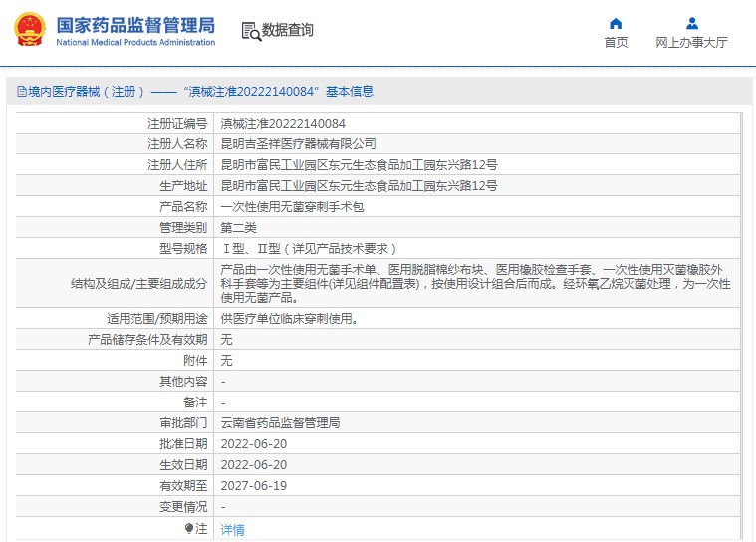756x542 pixels.
Task: Click 国家药品监督管理局 title text
Action: (x=135, y=25)
